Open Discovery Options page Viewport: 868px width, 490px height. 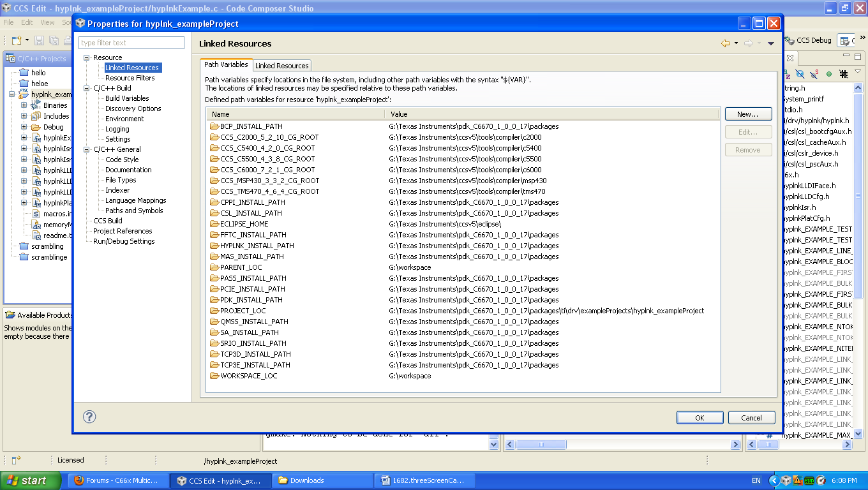133,108
